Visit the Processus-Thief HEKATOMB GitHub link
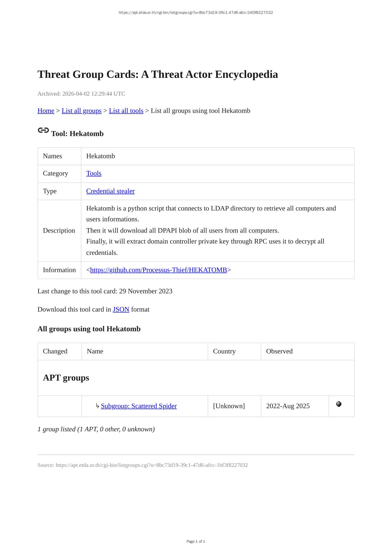 158,270
